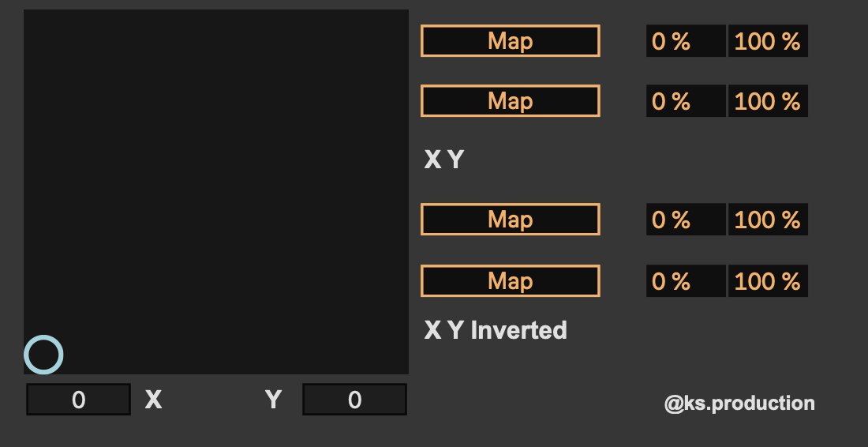Click the X Y Inverted label
The height and width of the screenshot is (447, 868).
click(x=496, y=330)
